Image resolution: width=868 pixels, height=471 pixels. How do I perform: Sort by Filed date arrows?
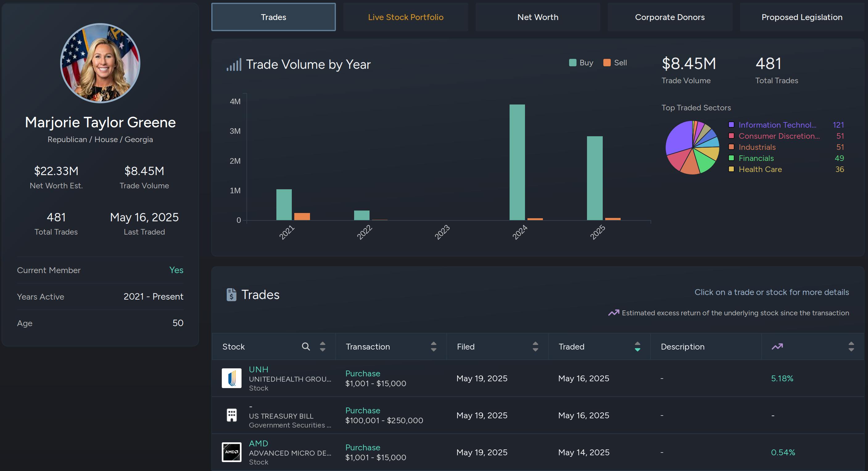pyautogui.click(x=535, y=346)
